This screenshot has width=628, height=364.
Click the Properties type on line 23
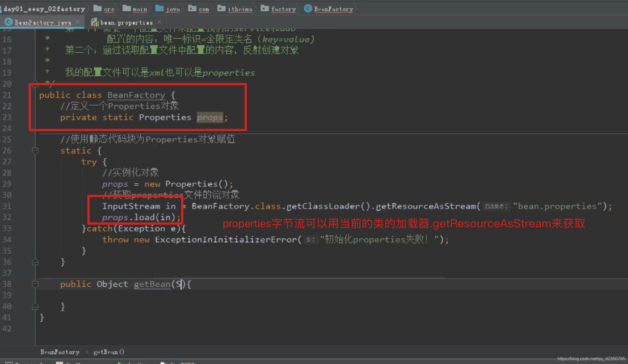click(165, 117)
